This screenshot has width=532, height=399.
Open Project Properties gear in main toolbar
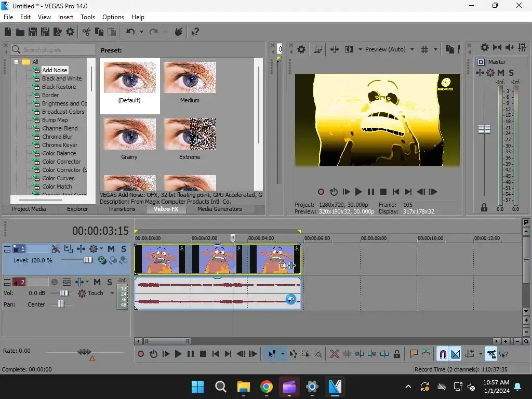pos(70,32)
